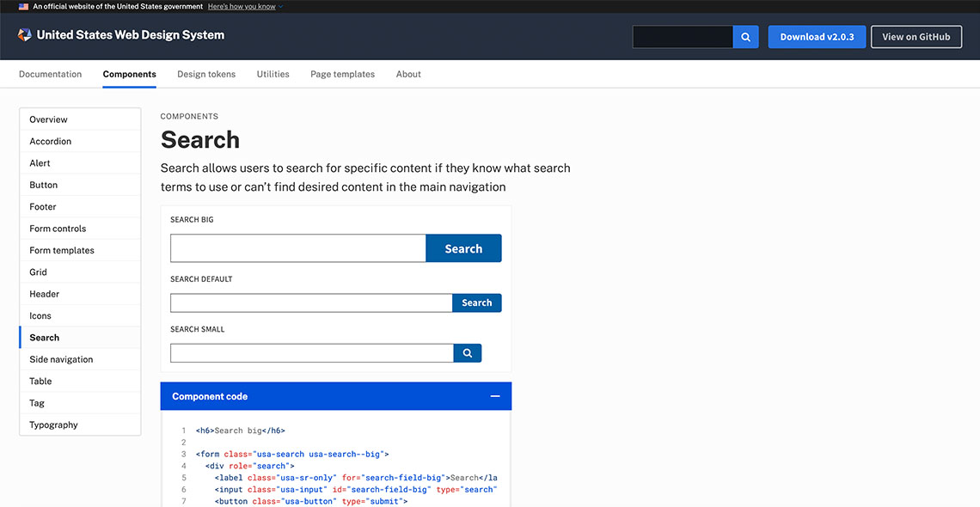Select Icons in the side navigation
This screenshot has width=980, height=507.
(x=80, y=316)
